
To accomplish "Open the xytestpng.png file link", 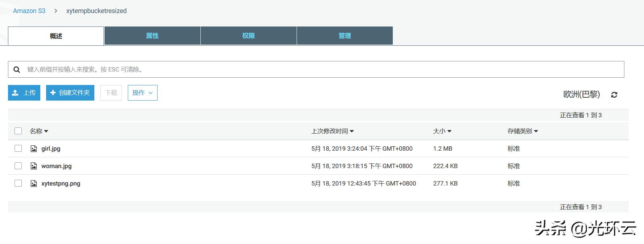I will (x=61, y=183).
